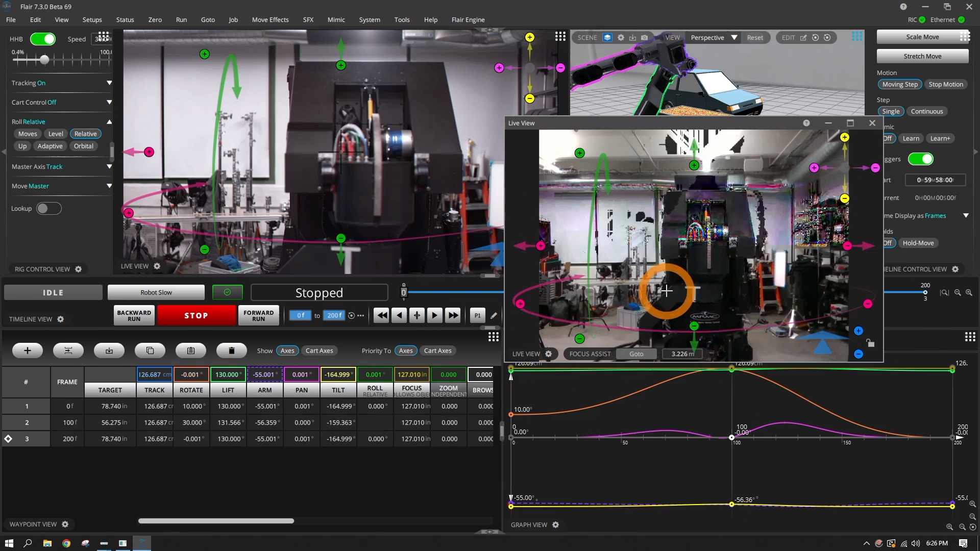Open Timeline View settings gear
Viewport: 980px width, 551px height.
[x=61, y=319]
